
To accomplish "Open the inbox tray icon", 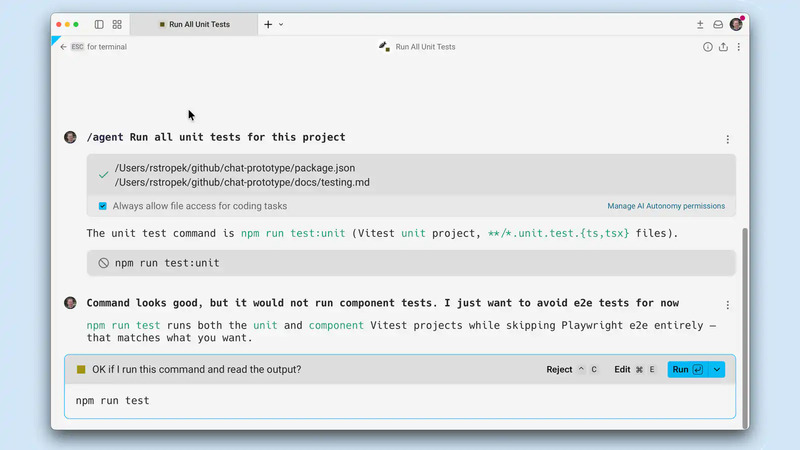I will 718,24.
